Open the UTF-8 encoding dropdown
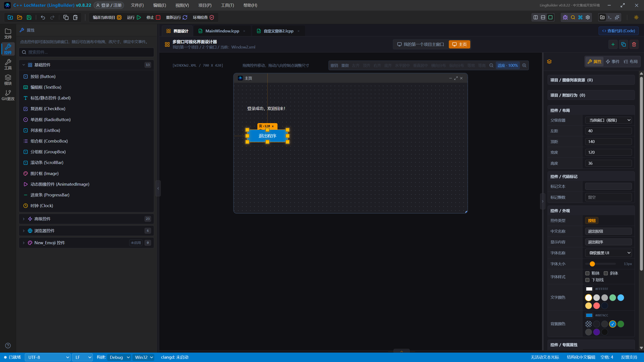 (47, 357)
